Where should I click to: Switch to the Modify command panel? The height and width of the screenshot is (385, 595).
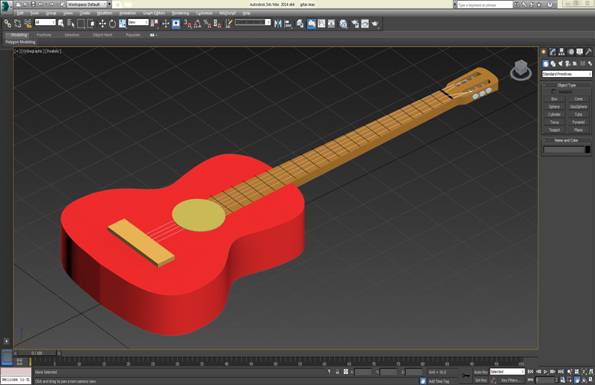pyautogui.click(x=552, y=52)
